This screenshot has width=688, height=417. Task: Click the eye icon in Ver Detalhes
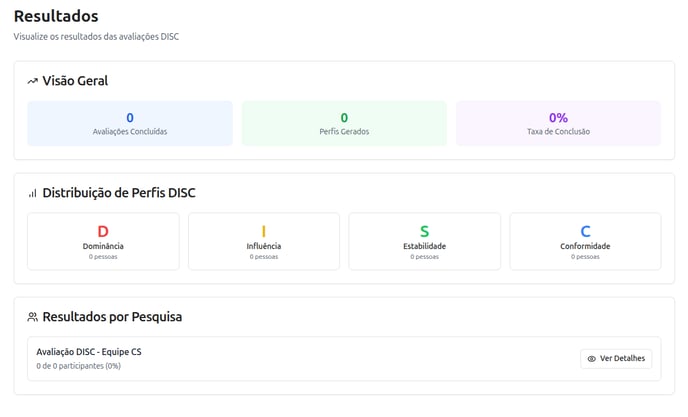(x=591, y=359)
